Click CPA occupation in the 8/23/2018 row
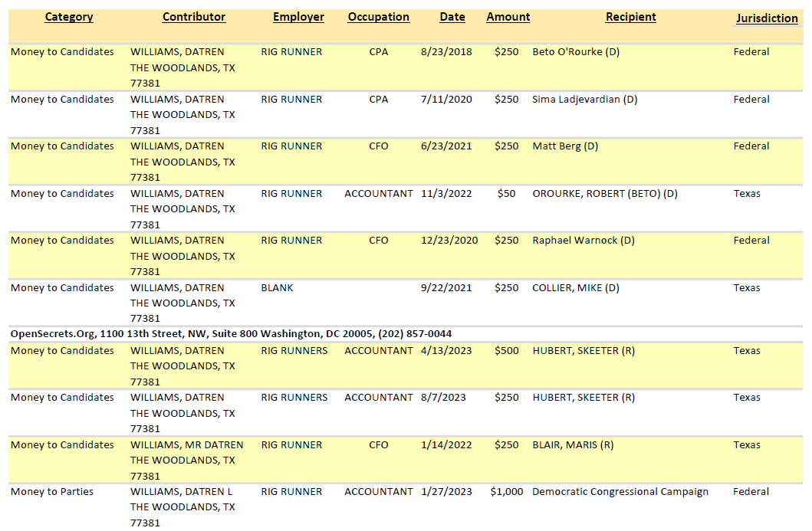 379,52
